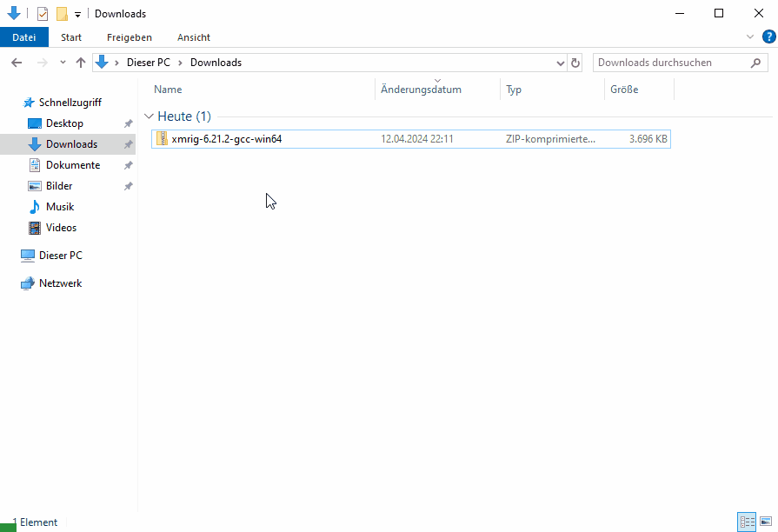Expand the chevron after Dieser PC breadcrumb
778x532 pixels.
[180, 63]
